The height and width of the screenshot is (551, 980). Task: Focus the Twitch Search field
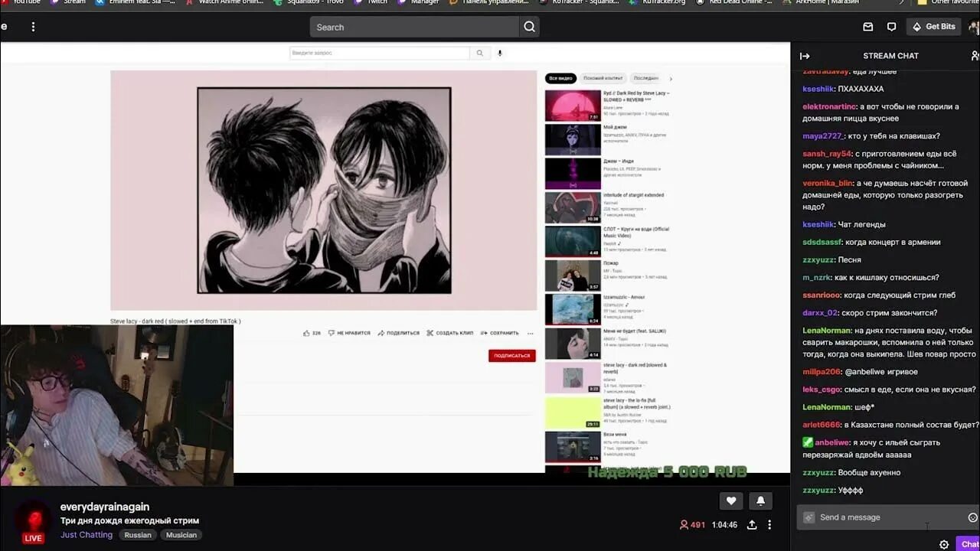[414, 27]
